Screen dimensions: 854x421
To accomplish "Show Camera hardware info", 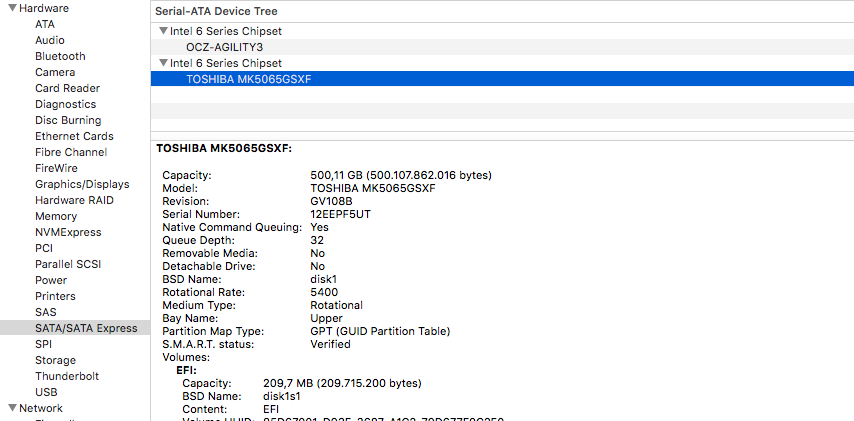I will point(55,72).
